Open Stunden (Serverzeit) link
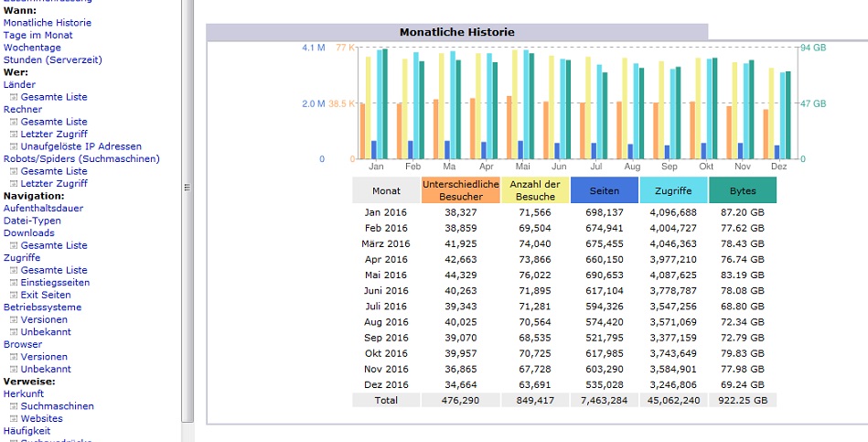 point(52,59)
